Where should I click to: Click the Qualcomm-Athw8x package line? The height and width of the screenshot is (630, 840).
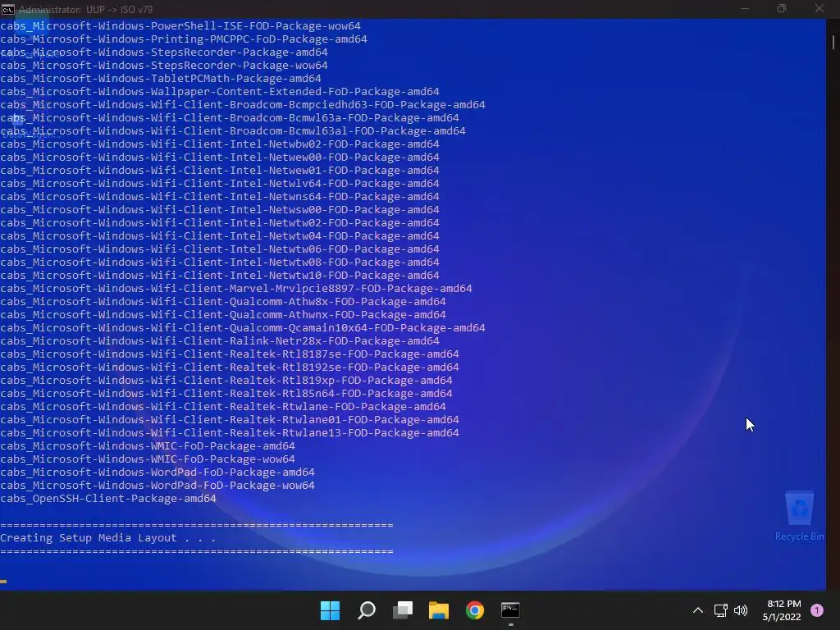223,302
